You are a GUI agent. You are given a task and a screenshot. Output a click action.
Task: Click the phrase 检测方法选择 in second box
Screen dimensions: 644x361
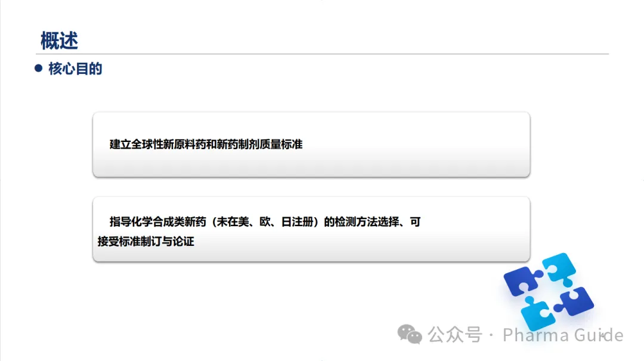pos(367,222)
